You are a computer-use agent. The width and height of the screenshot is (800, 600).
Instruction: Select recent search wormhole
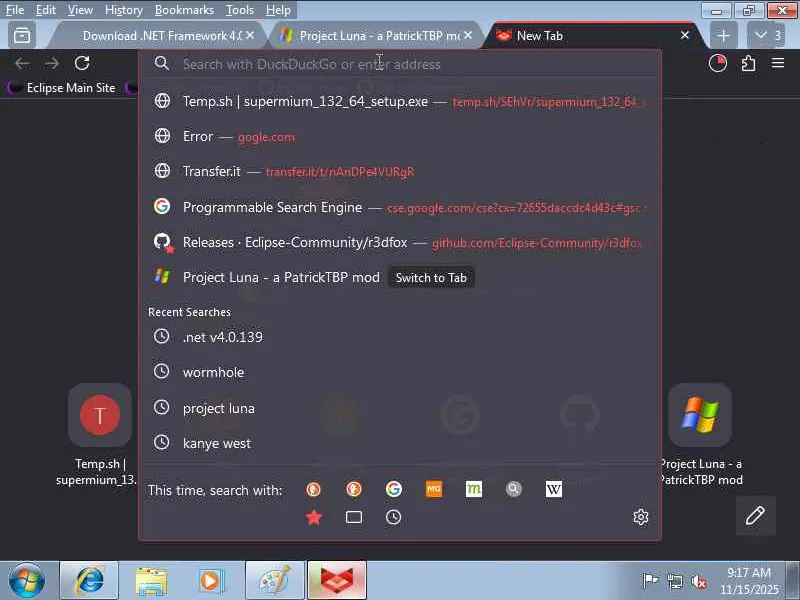pos(400,372)
